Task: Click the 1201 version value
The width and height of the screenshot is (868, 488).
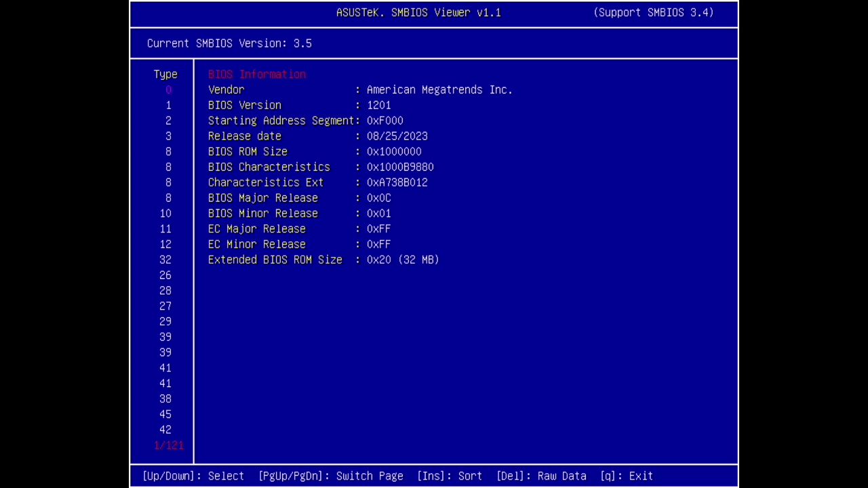Action: tap(378, 105)
